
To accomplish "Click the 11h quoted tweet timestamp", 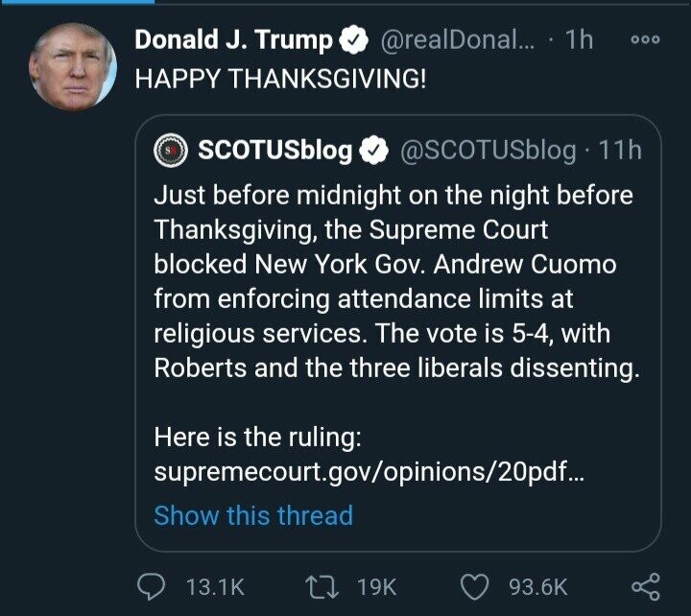I will tap(619, 151).
